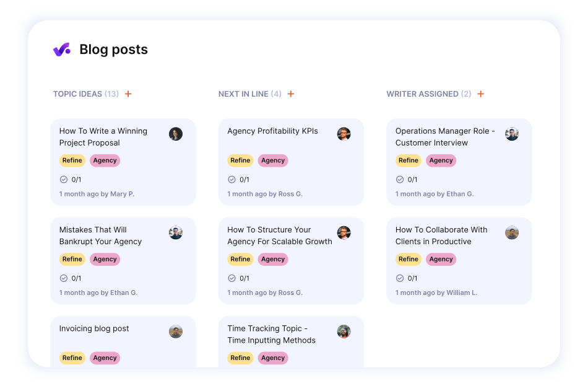Screen dimensions: 588x383
Task: Open assignee avatar on Operations Manager Role card
Action: pyautogui.click(x=511, y=134)
